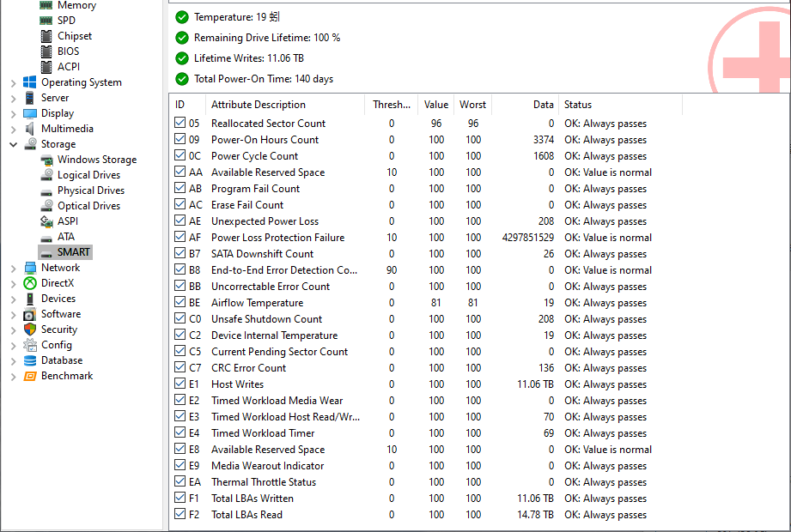
Task: Click the Operating System Windows logo icon
Action: pos(30,82)
